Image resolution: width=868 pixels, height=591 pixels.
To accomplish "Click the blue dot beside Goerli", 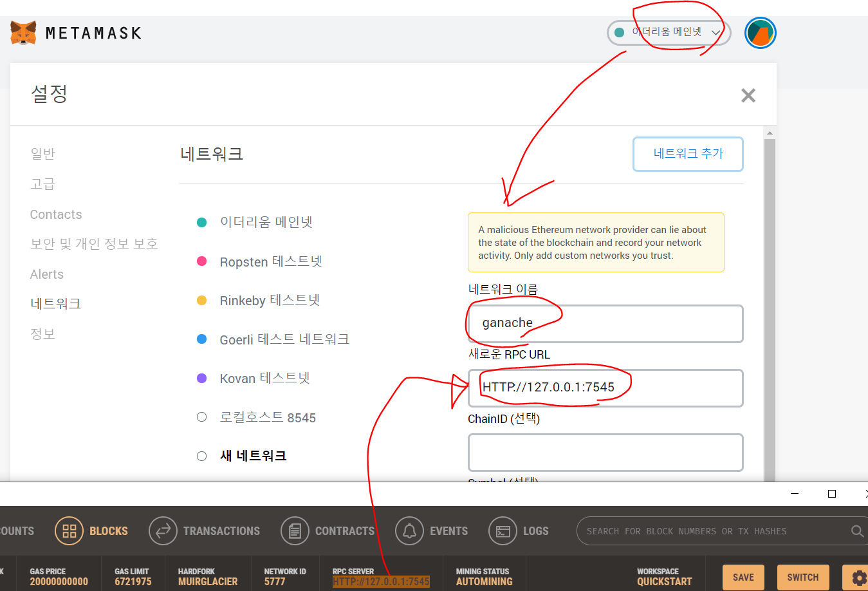I will (201, 339).
